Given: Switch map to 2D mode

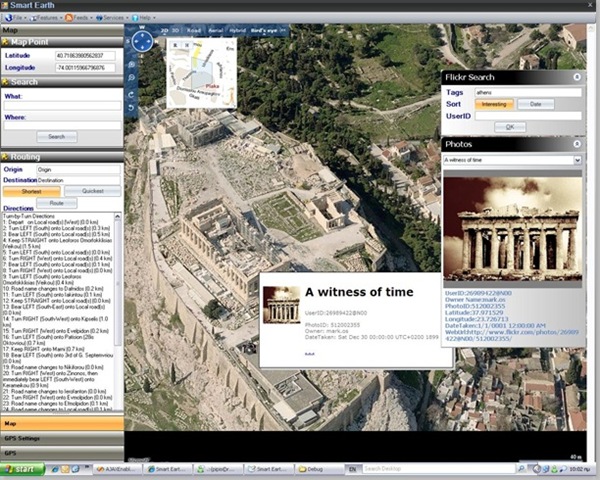Looking at the screenshot, I should tap(164, 30).
